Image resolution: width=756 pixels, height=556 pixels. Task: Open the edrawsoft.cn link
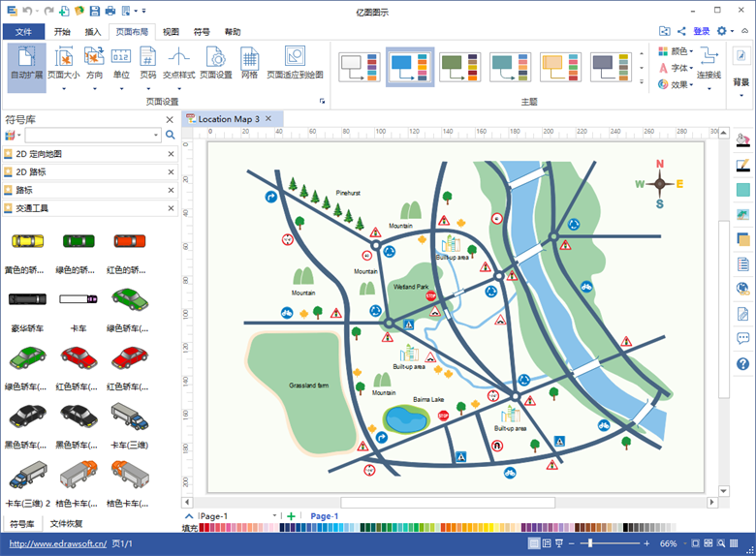point(58,543)
